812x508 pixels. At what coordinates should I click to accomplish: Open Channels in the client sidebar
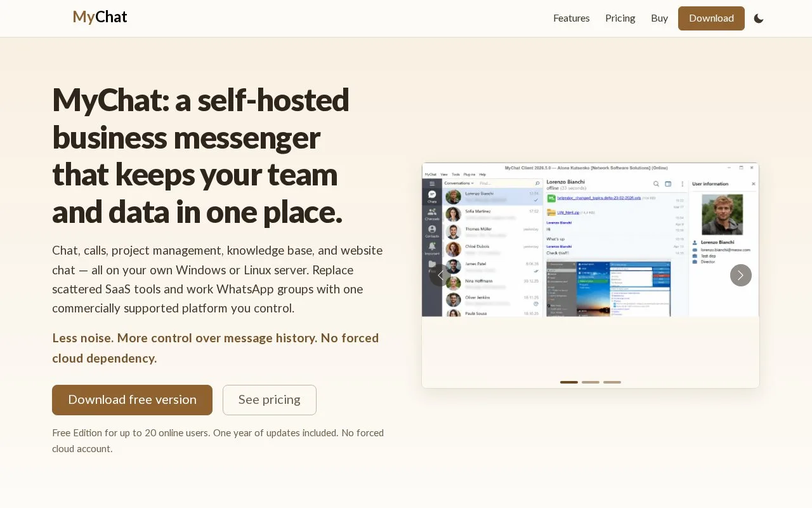432,213
